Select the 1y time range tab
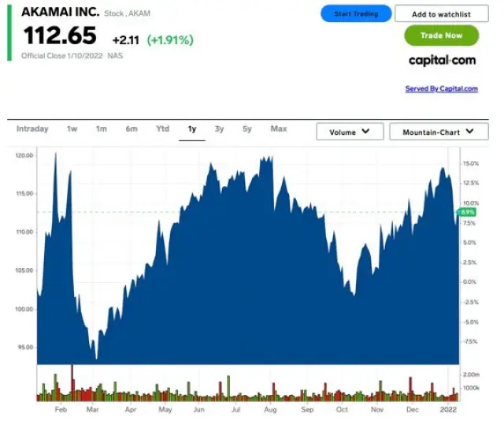 click(x=192, y=129)
